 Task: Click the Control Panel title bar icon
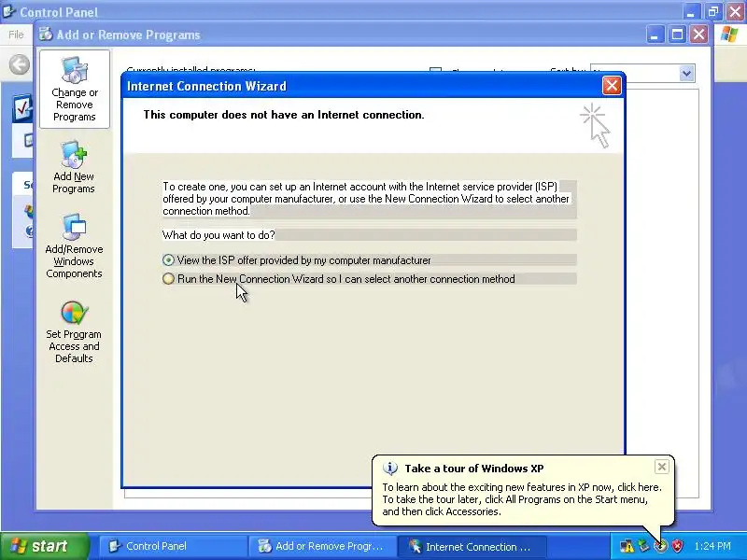point(8,11)
